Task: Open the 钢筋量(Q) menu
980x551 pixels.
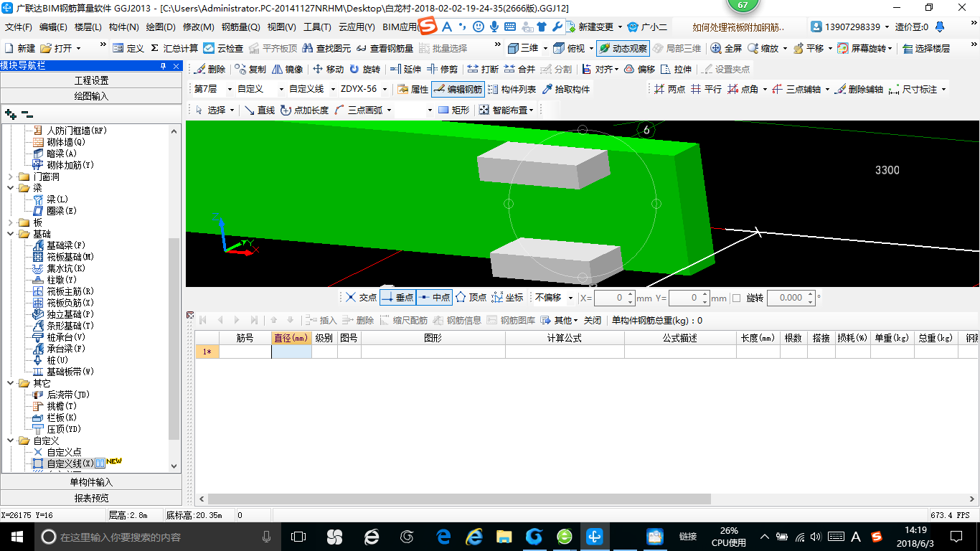Action: click(241, 27)
